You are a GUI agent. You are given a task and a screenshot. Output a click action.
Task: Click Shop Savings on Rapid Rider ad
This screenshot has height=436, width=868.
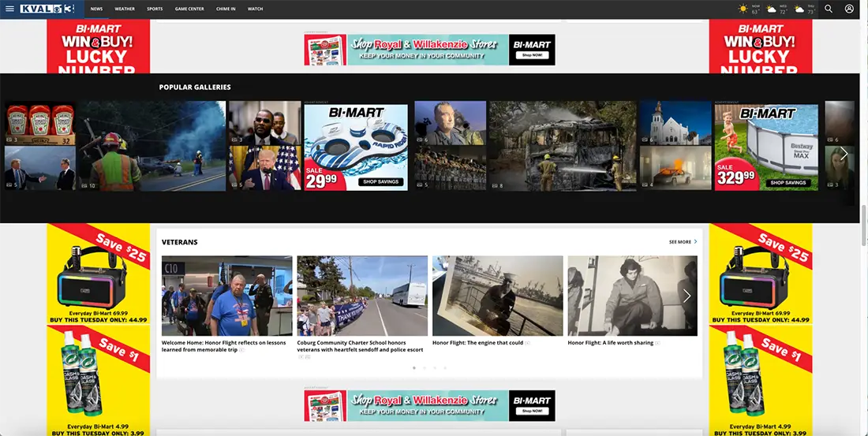[x=381, y=181]
